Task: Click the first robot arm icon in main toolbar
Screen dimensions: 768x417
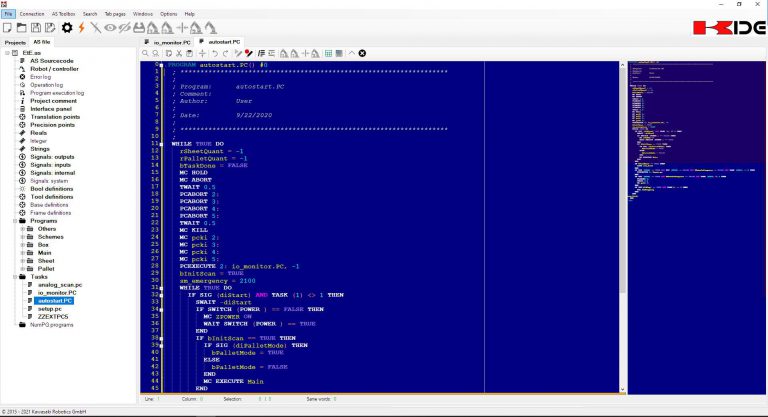Action: [153, 28]
